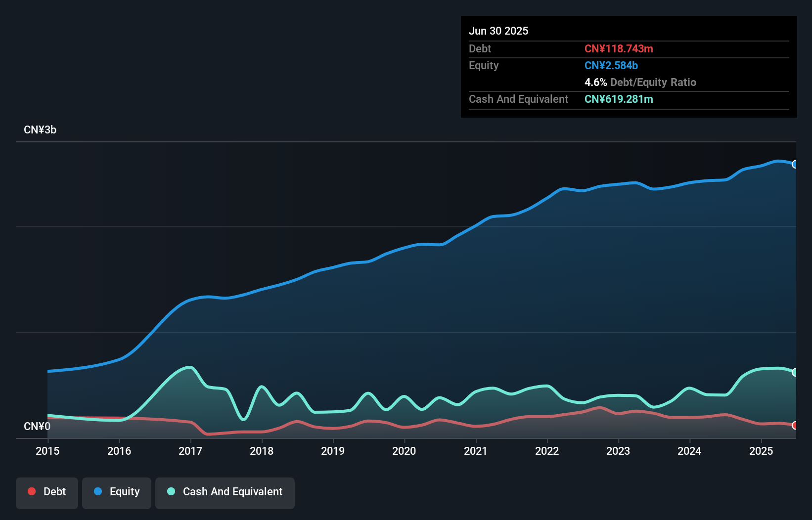The image size is (812, 520).
Task: Toggle the Debt series legend button
Action: [47, 492]
